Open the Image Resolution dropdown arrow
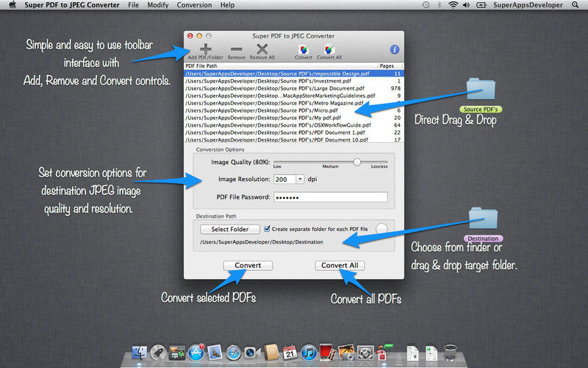 tap(300, 179)
